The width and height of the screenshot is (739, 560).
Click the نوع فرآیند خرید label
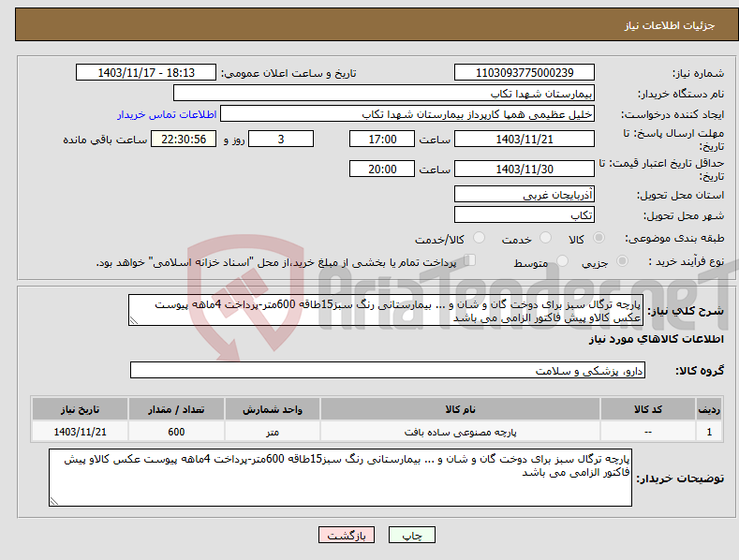coord(686,261)
